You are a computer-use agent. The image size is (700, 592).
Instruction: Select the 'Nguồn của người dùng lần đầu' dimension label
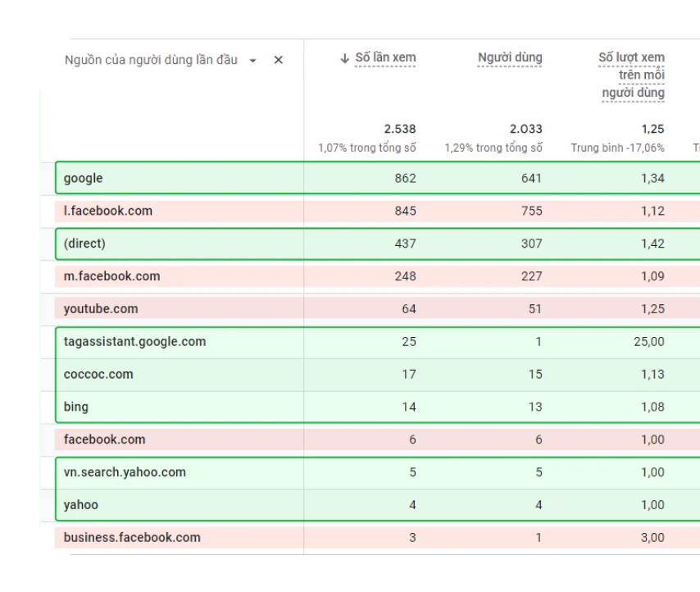[151, 60]
